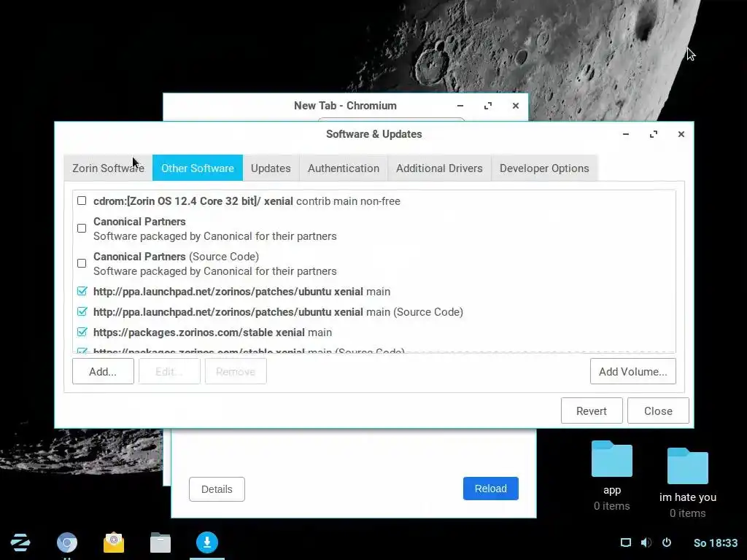Open the Additional Drivers tab
The image size is (747, 560).
coord(439,168)
